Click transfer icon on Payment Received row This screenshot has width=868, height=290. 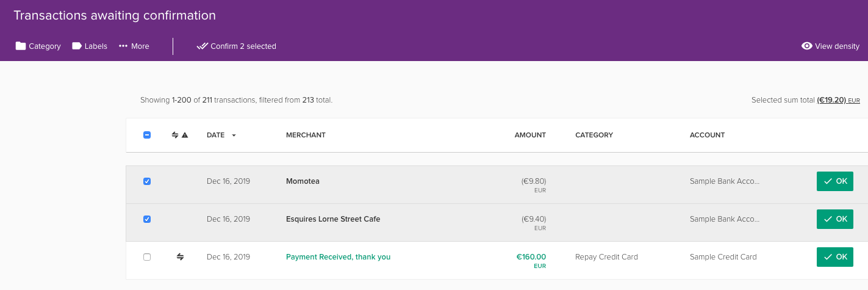click(x=180, y=257)
